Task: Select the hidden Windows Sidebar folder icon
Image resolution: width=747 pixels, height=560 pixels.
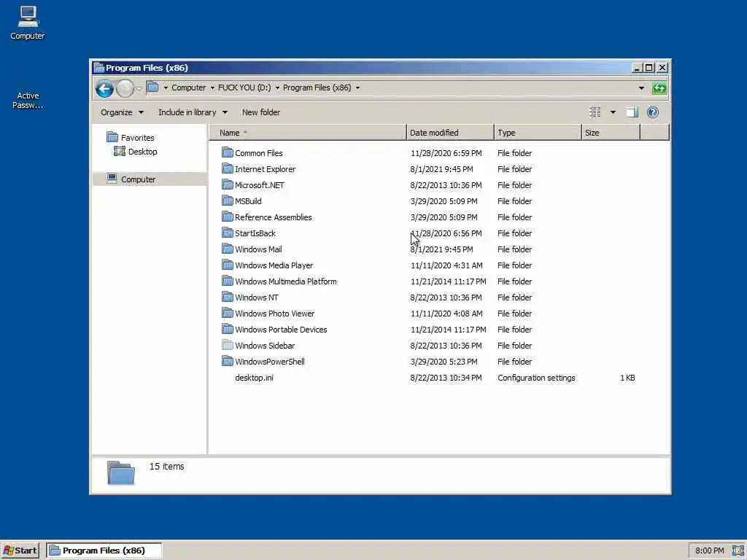Action: (x=228, y=345)
